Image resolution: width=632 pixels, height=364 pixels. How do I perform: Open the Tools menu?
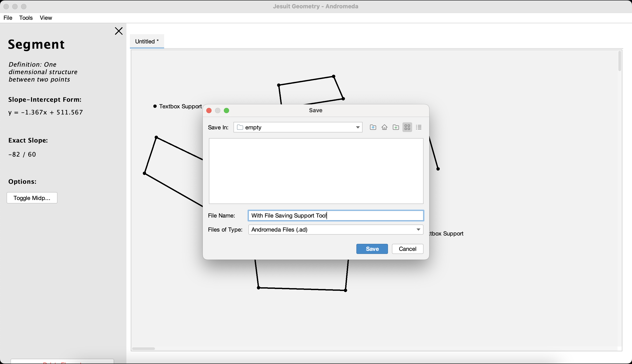(x=26, y=18)
